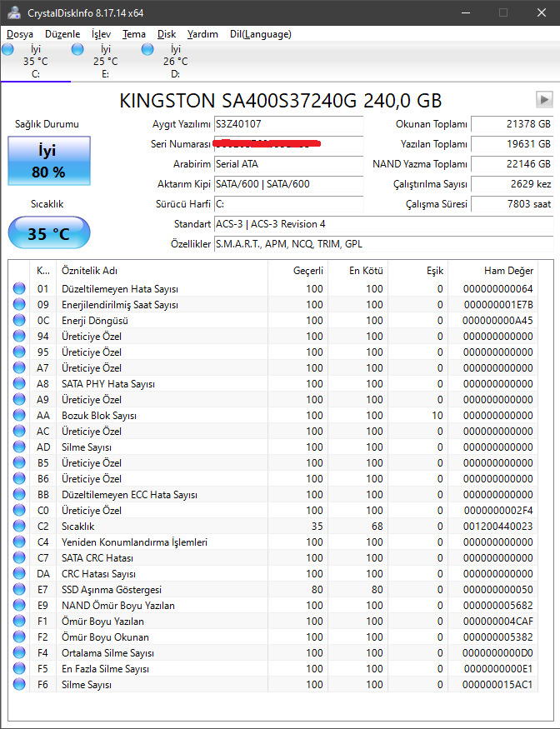Open the Dosya menu
This screenshot has height=729, width=560.
[x=19, y=34]
